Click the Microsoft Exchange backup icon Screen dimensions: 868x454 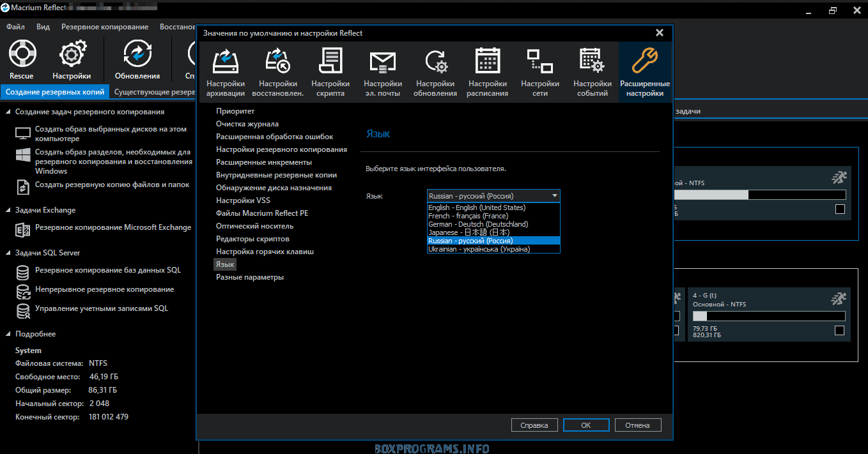(x=23, y=229)
